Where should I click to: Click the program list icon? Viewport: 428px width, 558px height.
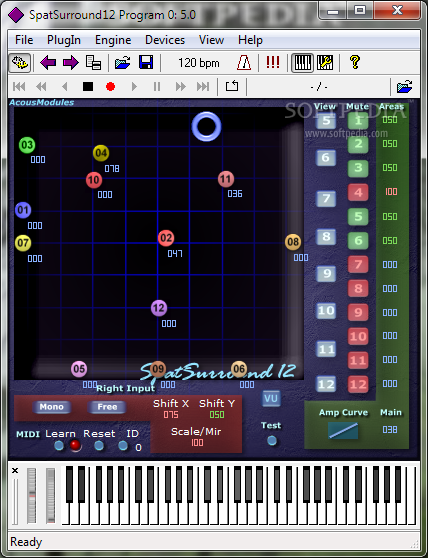click(x=93, y=63)
